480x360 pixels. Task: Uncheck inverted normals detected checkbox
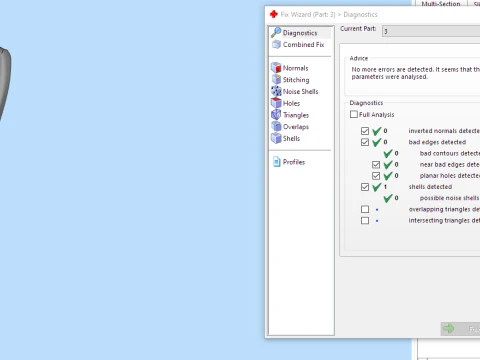coord(365,131)
